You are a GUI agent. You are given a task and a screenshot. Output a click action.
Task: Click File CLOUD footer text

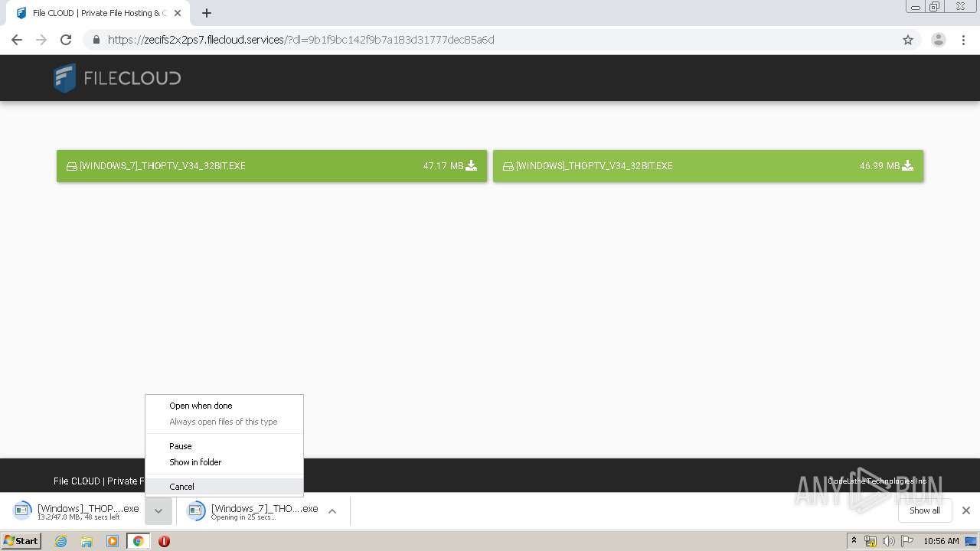(99, 481)
